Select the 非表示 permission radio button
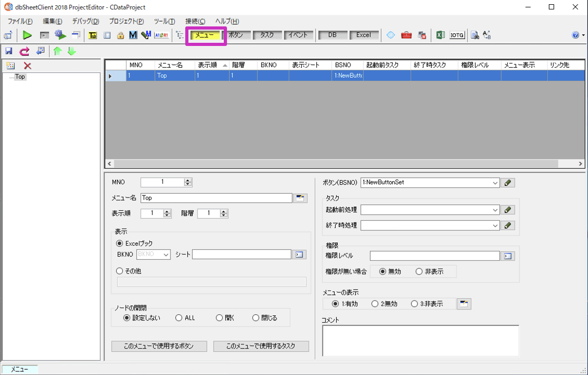This screenshot has width=588, height=375. coord(419,272)
